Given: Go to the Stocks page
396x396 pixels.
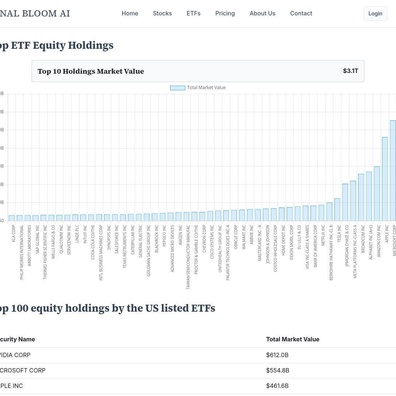Looking at the screenshot, I should (162, 13).
